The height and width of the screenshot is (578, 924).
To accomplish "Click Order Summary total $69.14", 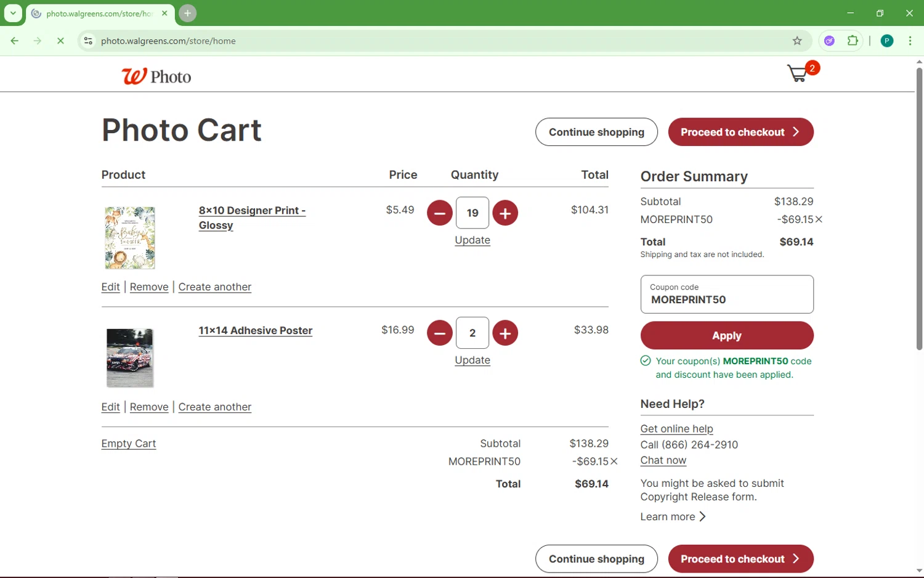I will (796, 242).
